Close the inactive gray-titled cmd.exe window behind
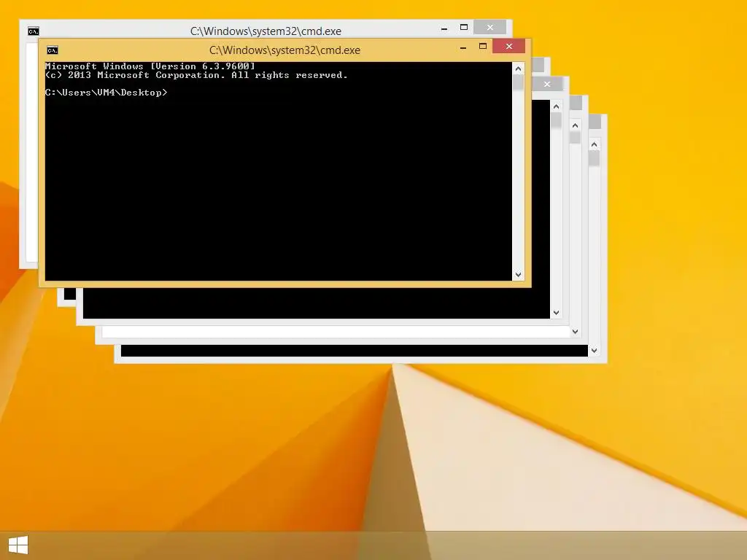This screenshot has height=560, width=747. (x=489, y=27)
